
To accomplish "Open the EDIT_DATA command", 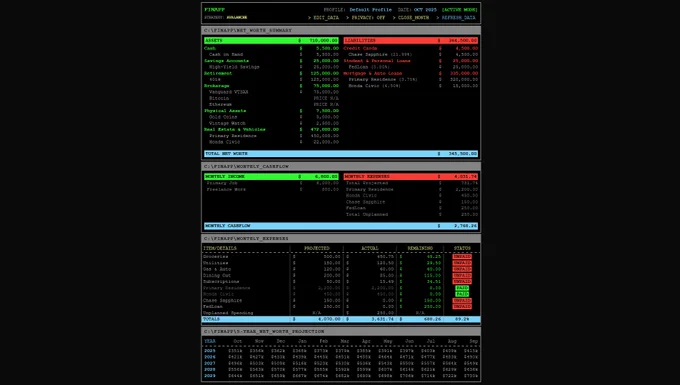I will coord(324,18).
